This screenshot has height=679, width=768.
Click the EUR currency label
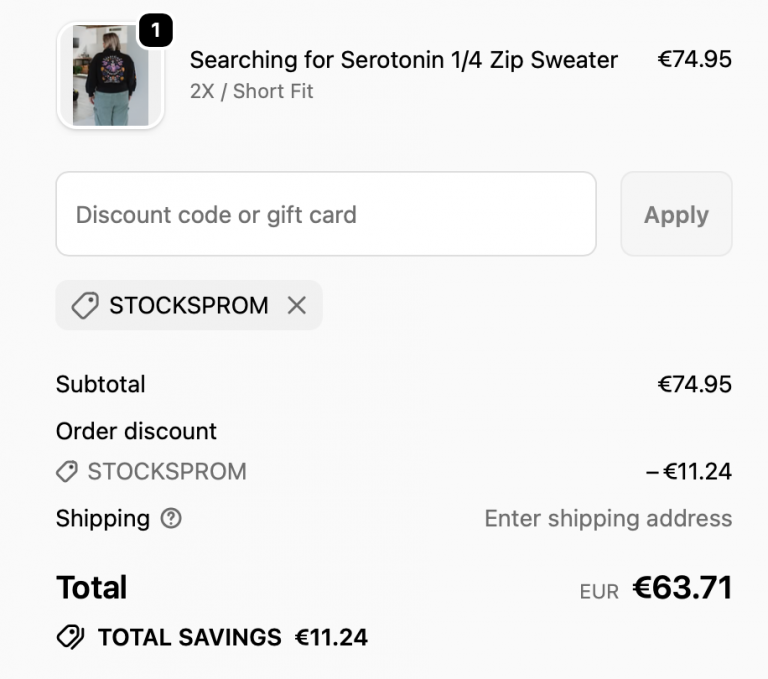pos(599,591)
